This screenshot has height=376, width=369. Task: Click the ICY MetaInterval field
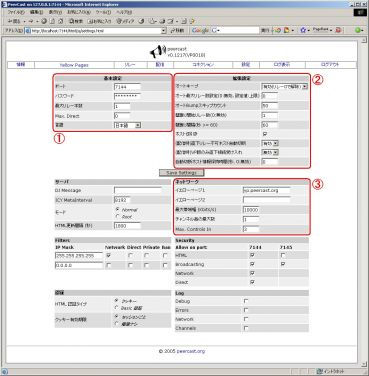(122, 200)
